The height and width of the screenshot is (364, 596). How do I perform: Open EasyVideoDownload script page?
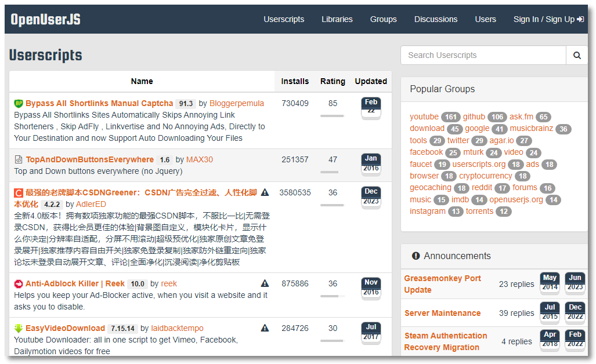(x=65, y=328)
